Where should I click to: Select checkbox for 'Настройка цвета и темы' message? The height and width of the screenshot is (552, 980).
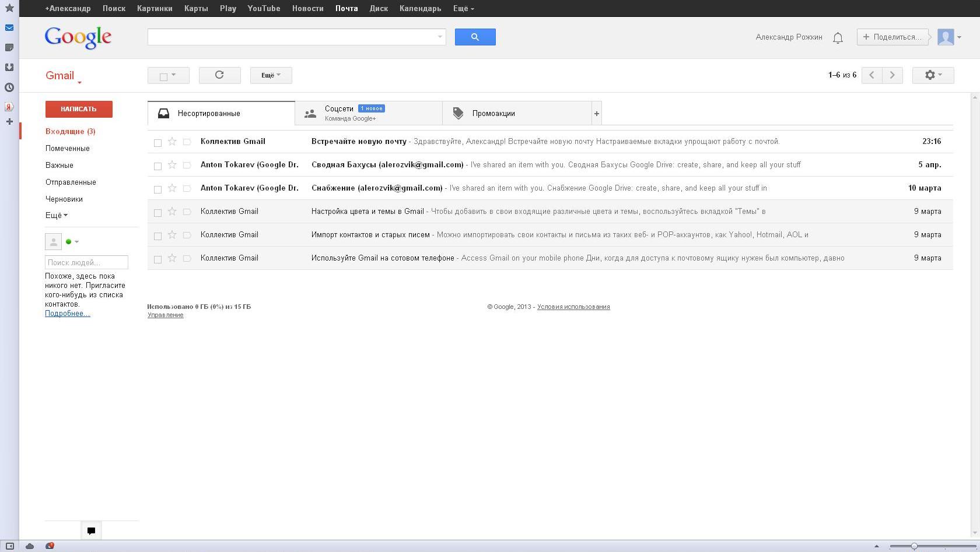click(157, 212)
